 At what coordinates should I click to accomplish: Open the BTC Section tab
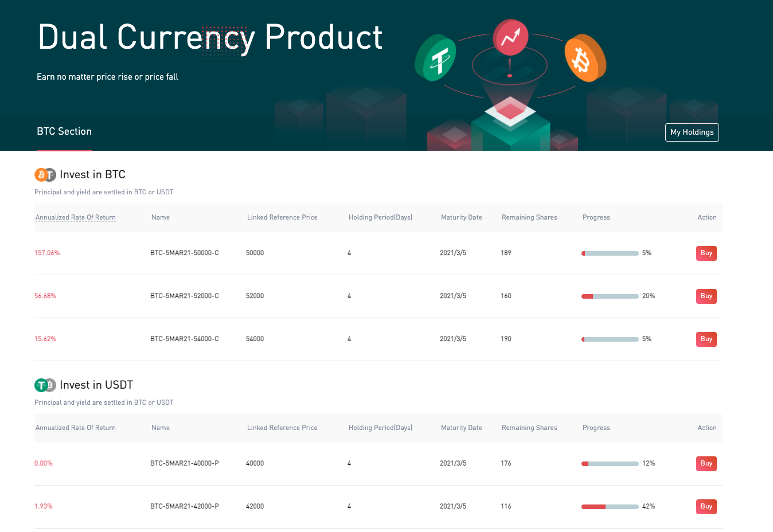pyautogui.click(x=64, y=131)
